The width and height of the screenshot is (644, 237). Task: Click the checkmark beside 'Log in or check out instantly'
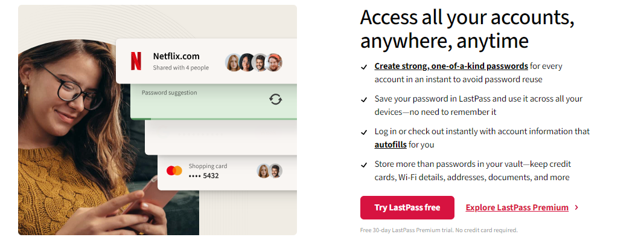364,132
